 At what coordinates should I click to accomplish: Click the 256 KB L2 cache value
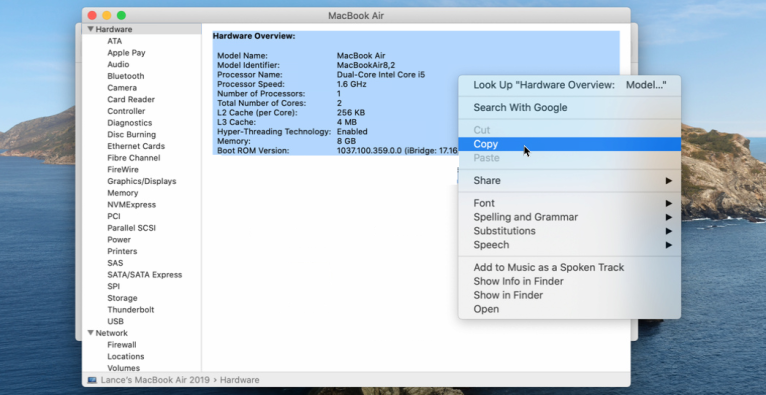(351, 113)
